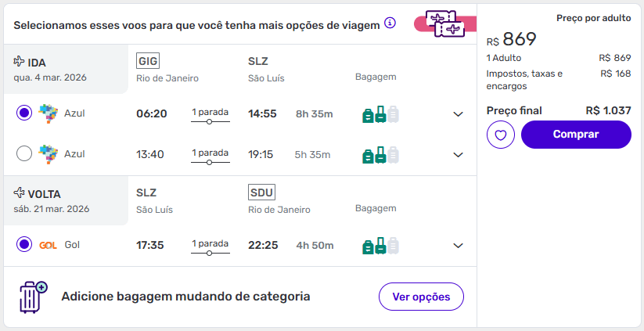The width and height of the screenshot is (644, 331).
Task: Save the trip with the heart icon
Action: coord(501,135)
